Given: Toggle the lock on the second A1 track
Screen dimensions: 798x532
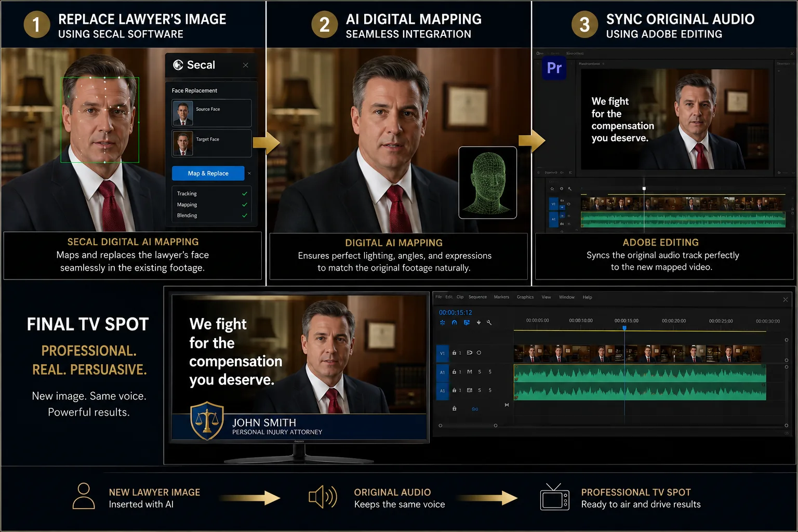Looking at the screenshot, I should click(454, 390).
